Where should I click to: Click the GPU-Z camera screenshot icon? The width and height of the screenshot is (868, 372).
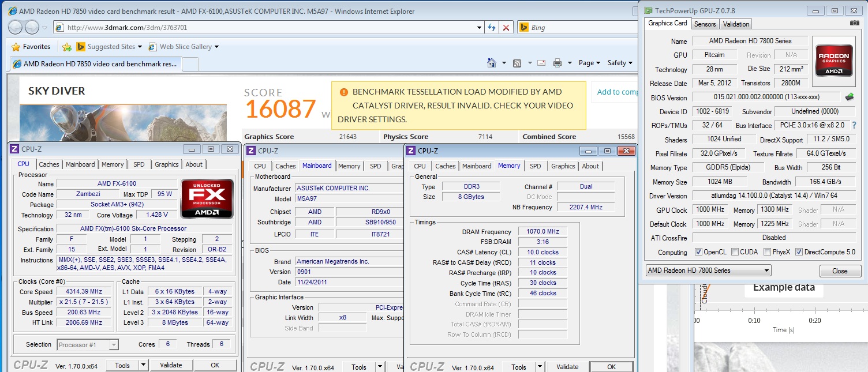855,23
